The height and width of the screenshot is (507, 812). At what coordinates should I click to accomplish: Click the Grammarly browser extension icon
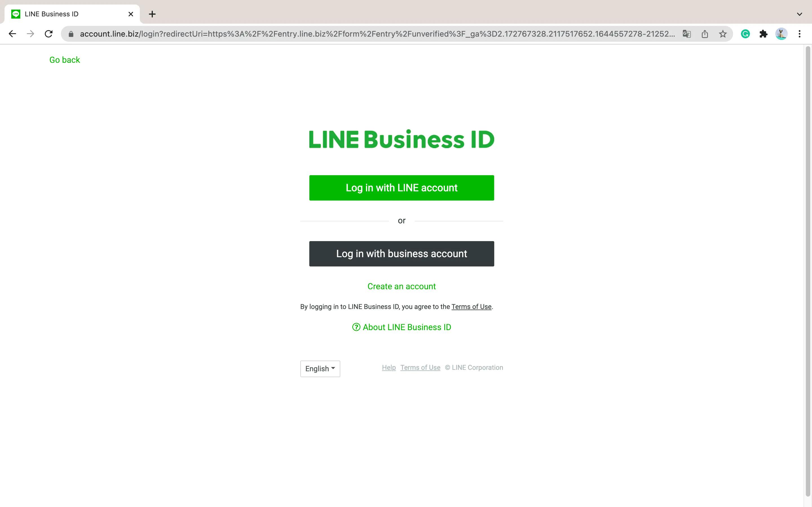tap(745, 34)
